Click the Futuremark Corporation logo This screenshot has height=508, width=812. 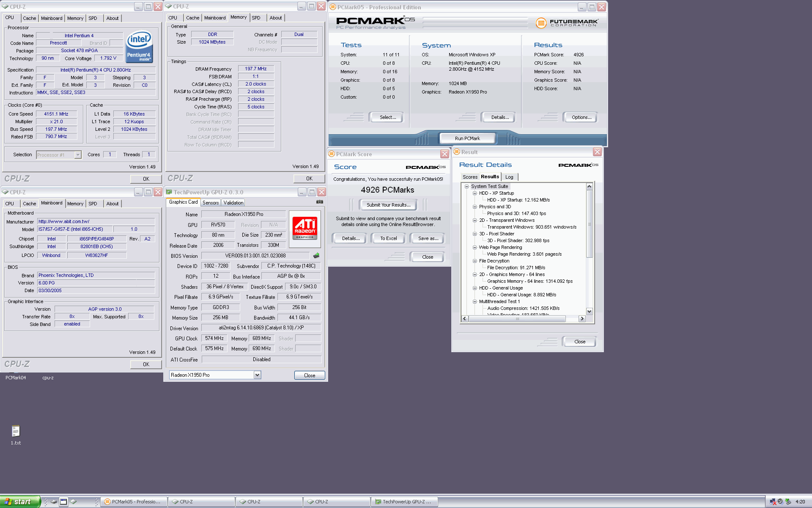(x=567, y=23)
